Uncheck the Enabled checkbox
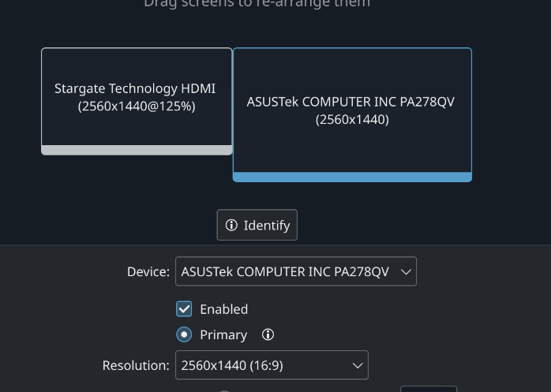The width and height of the screenshot is (551, 392). click(184, 309)
